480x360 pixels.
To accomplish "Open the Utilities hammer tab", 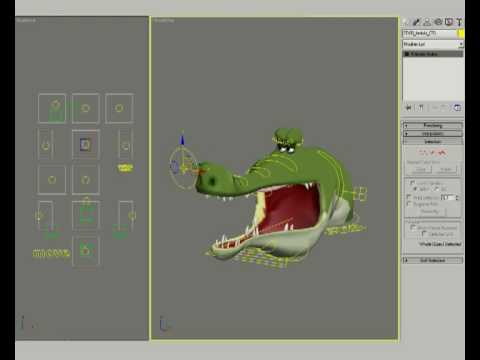I will [x=459, y=22].
